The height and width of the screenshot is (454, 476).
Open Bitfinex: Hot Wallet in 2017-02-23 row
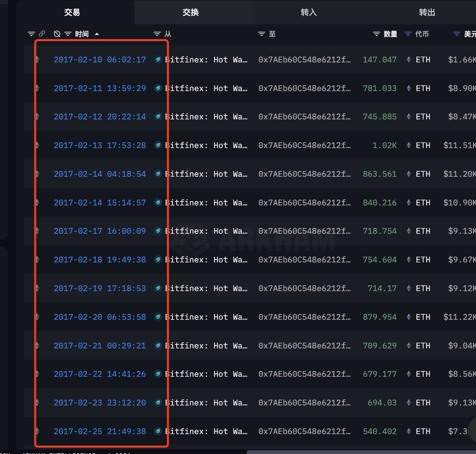point(206,403)
